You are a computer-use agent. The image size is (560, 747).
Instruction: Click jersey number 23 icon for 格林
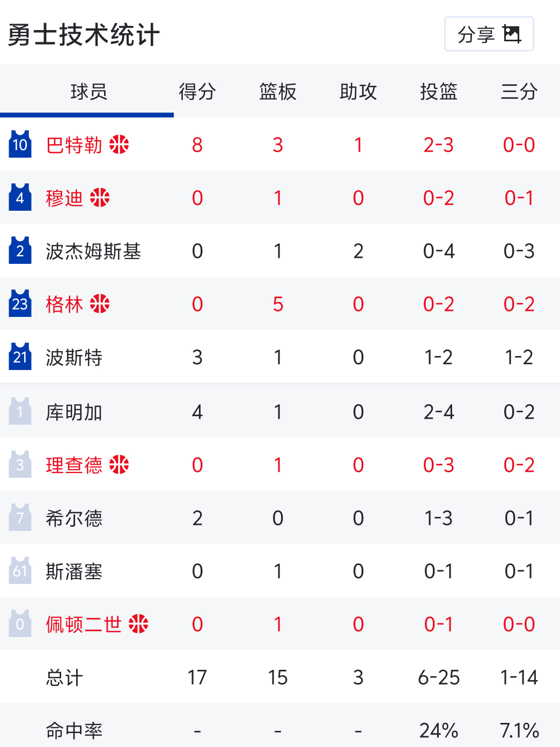20,303
